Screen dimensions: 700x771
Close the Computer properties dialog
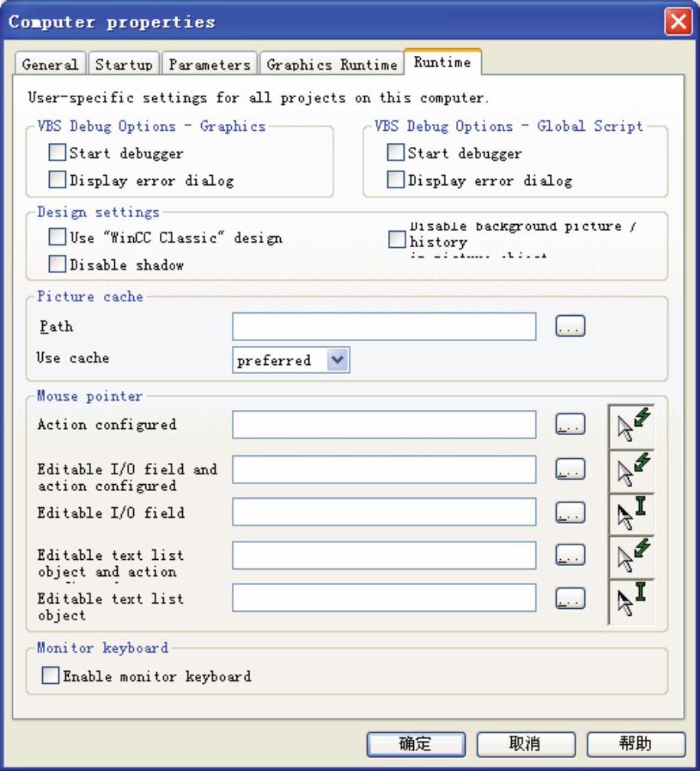(x=679, y=22)
